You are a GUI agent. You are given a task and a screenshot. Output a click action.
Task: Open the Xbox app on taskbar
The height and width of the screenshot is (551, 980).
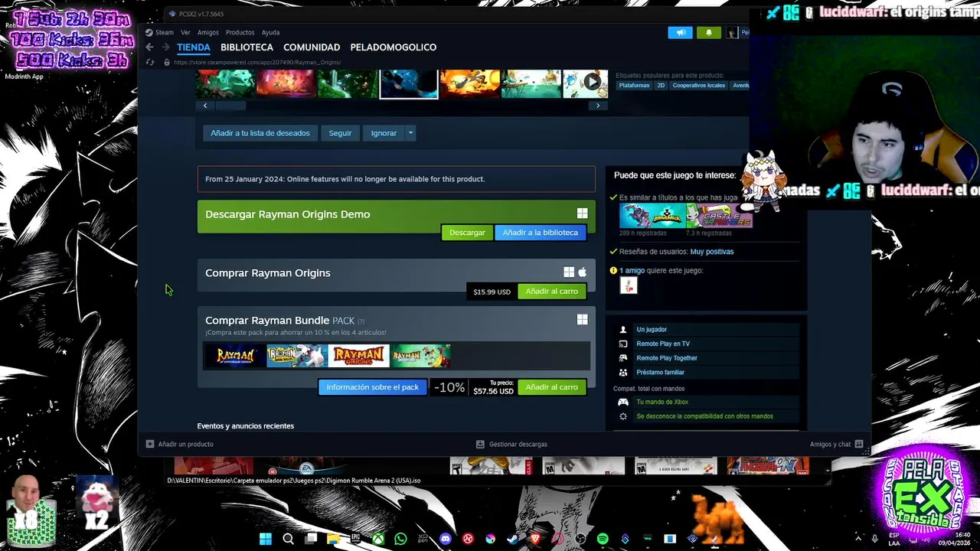tap(378, 539)
